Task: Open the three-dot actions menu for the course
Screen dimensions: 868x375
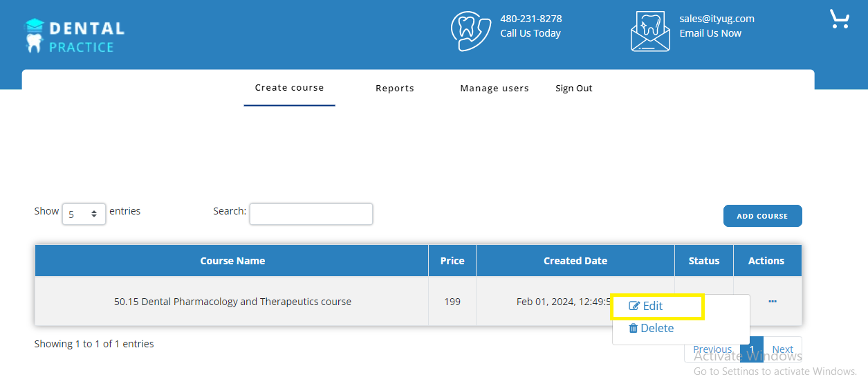Action: [x=772, y=302]
